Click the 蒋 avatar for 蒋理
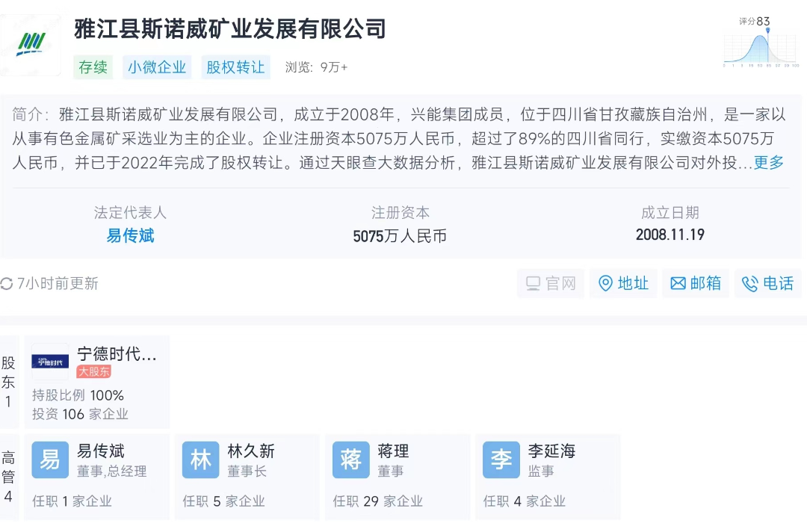The height and width of the screenshot is (532, 807). click(x=351, y=460)
